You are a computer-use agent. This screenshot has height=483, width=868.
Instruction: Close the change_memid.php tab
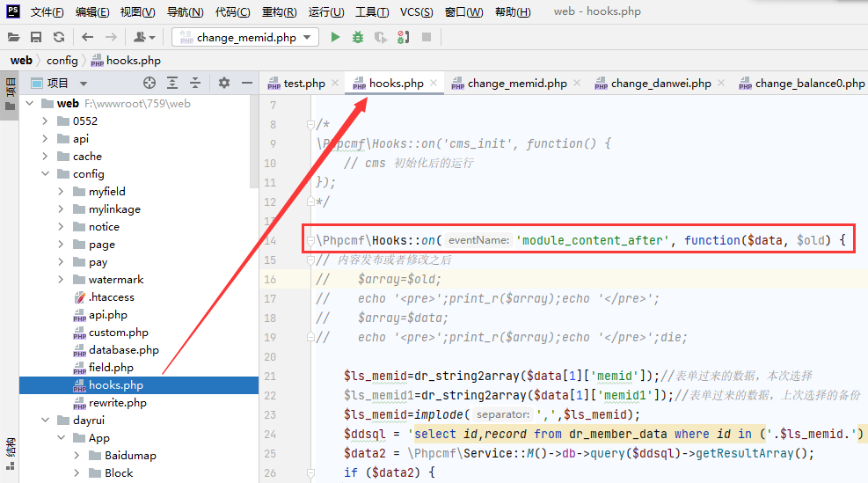coord(577,83)
